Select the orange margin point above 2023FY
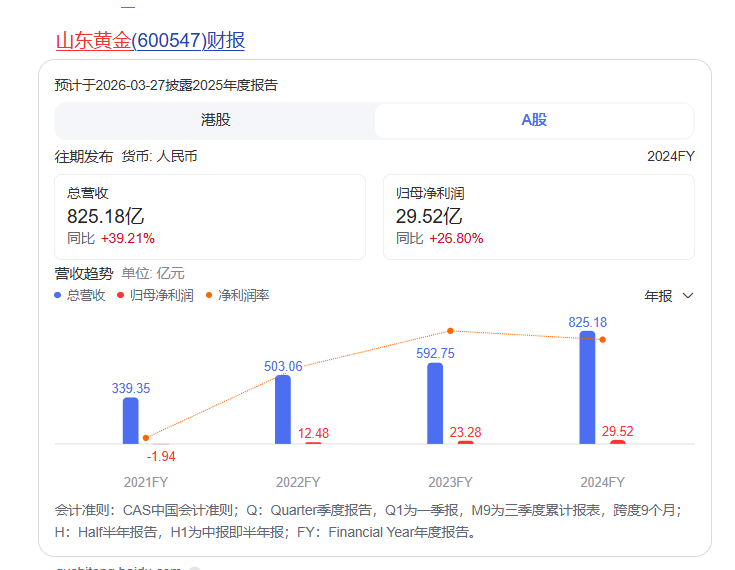Screen dimensions: 735x570 [450, 331]
